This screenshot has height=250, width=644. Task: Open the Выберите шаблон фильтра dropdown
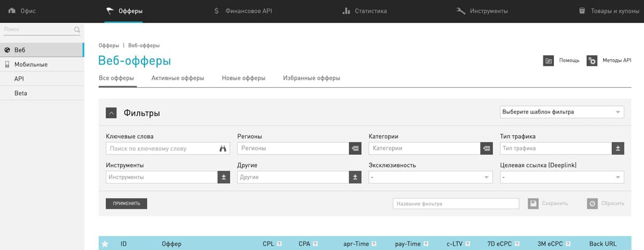tap(562, 112)
